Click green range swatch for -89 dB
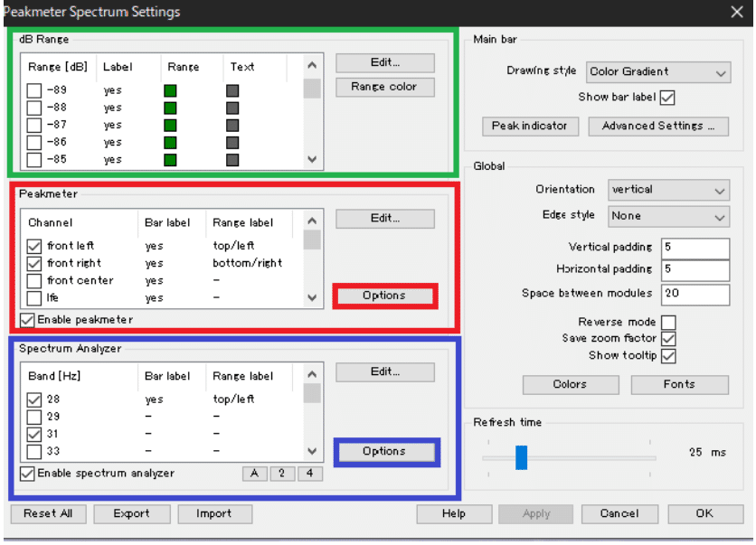Image resolution: width=756 pixels, height=545 pixels. click(170, 90)
